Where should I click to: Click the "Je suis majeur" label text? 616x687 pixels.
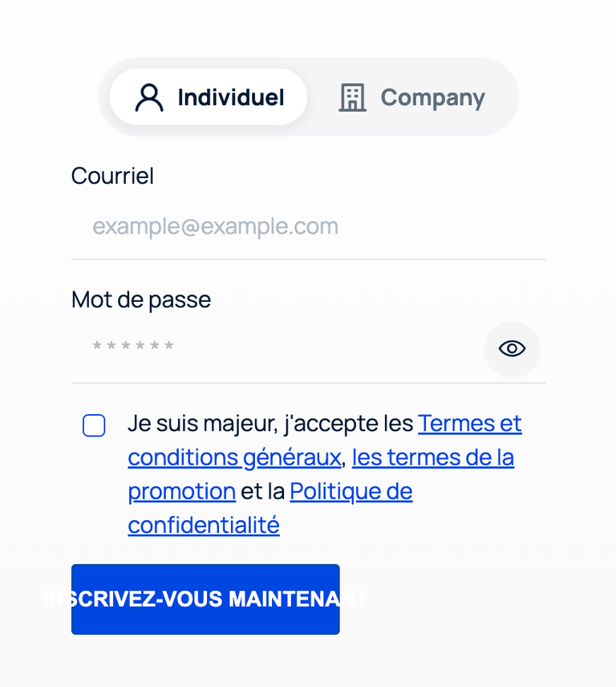click(x=201, y=423)
